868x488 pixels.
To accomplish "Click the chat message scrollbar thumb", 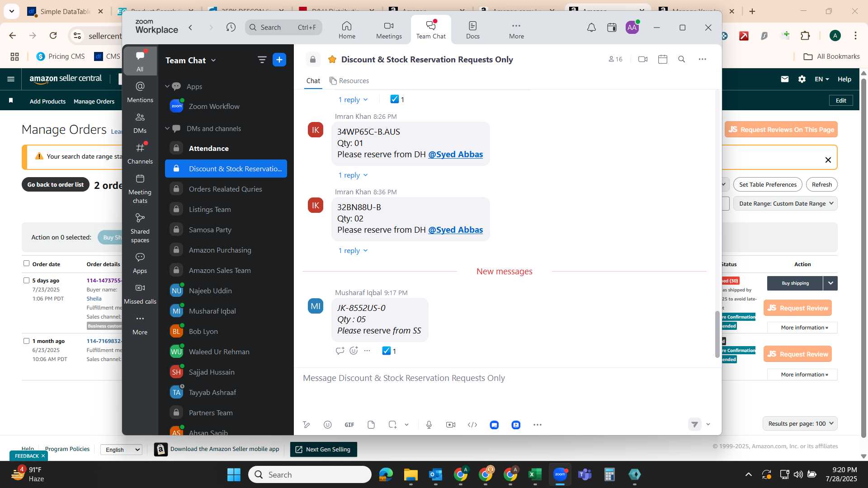I will pyautogui.click(x=717, y=334).
